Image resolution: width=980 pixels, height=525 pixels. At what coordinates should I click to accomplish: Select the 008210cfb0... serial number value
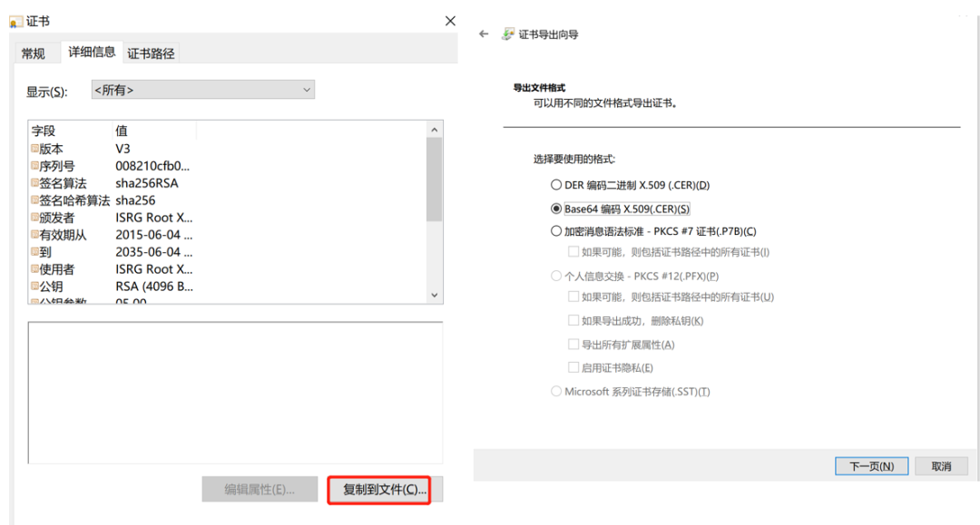[152, 166]
